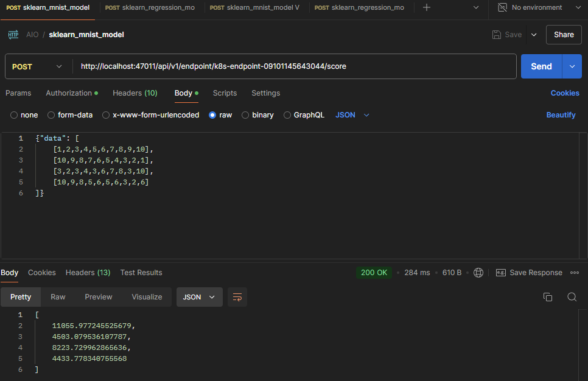Click the request URL input field
Image resolution: width=588 pixels, height=381 pixels.
pyautogui.click(x=292, y=66)
